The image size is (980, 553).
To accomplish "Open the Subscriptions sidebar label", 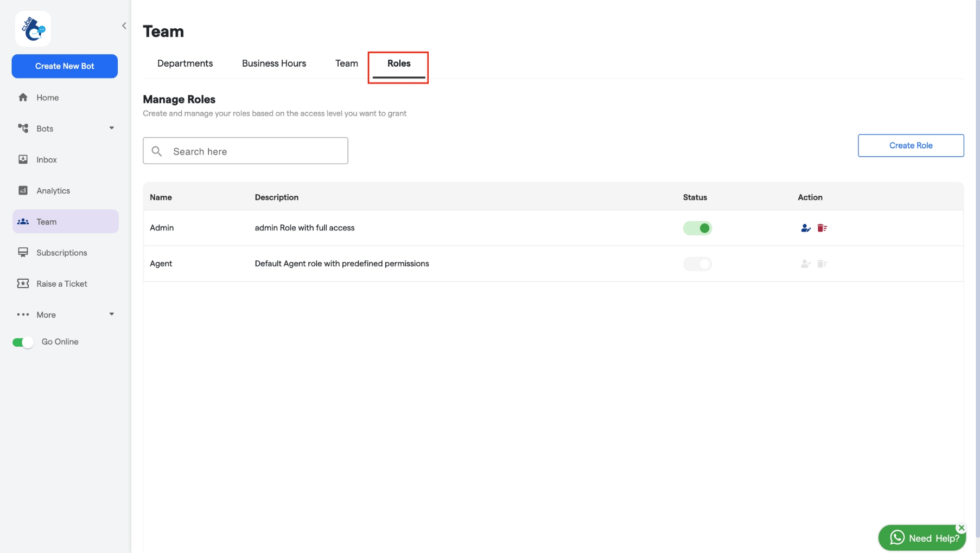I will [62, 253].
